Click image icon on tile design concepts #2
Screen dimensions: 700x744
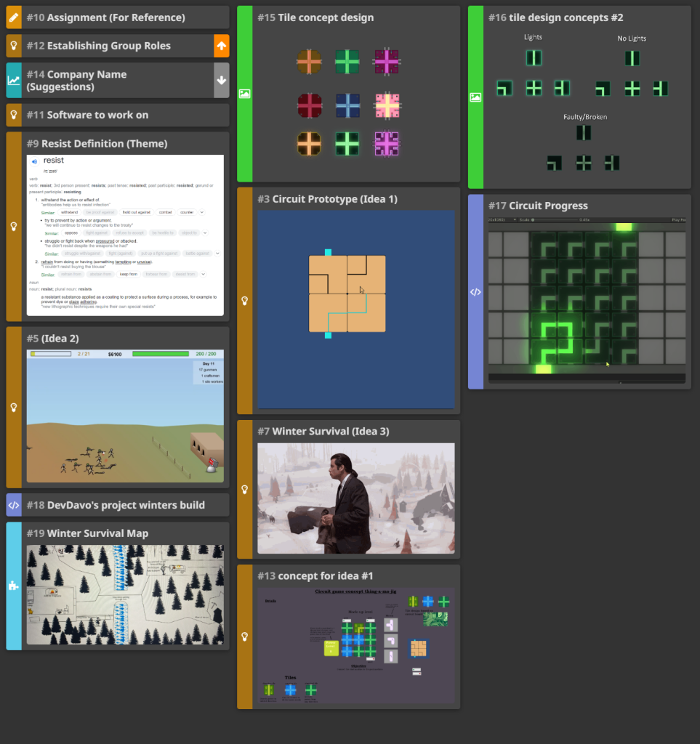point(475,97)
